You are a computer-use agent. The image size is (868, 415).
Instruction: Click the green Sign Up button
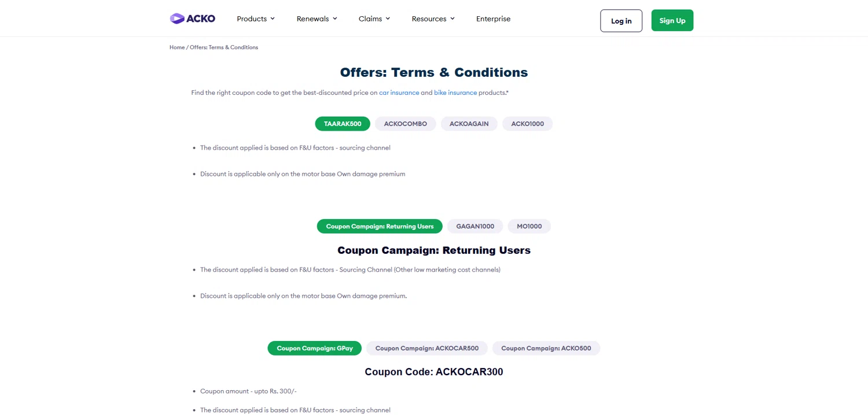[672, 20]
